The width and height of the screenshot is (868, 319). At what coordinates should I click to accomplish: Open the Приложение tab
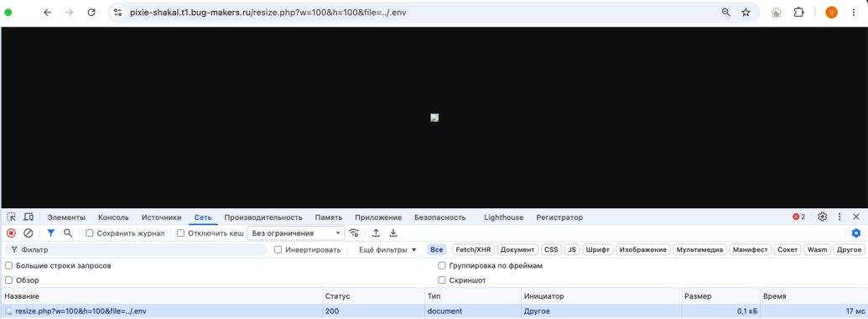pyautogui.click(x=378, y=217)
